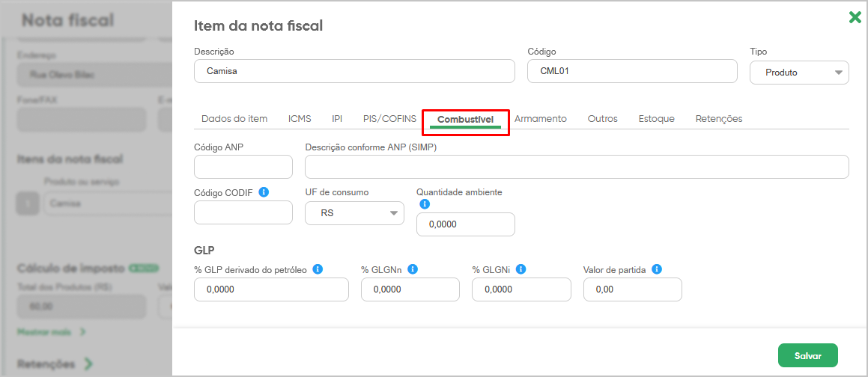Click the % GLGNn input field
Image resolution: width=868 pixels, height=377 pixels.
coord(410,289)
